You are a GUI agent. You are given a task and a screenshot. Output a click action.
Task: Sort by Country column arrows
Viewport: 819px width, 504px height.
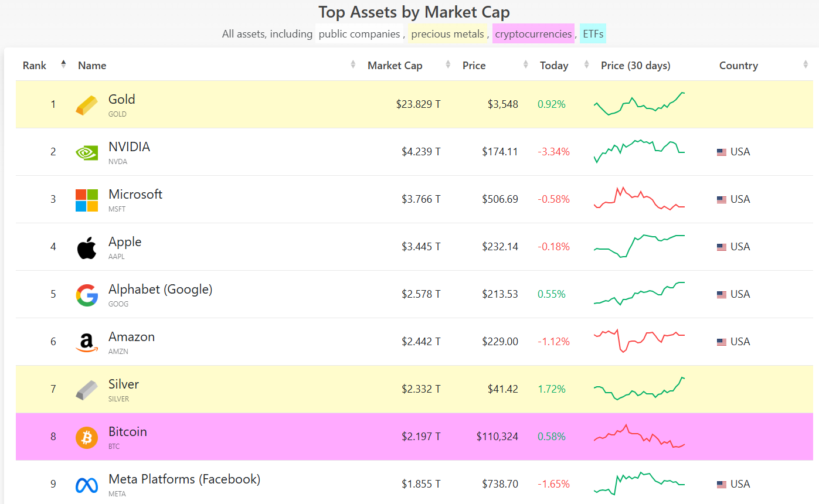tap(806, 64)
